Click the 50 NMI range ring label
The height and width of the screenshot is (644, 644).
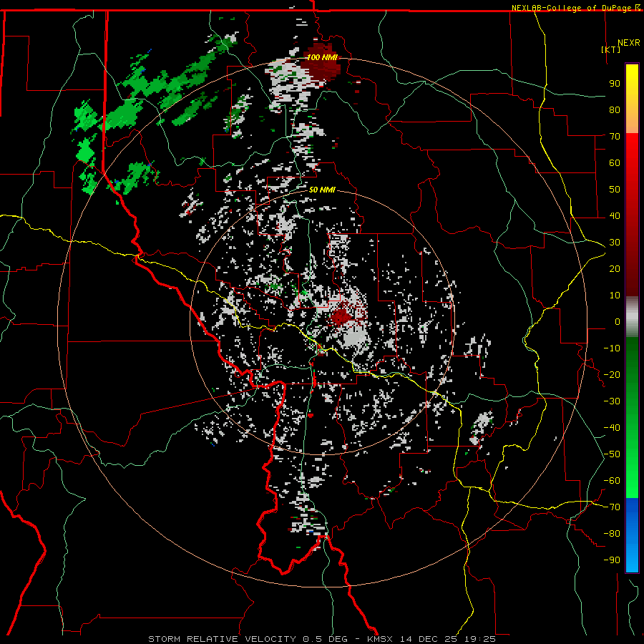[x=322, y=190]
